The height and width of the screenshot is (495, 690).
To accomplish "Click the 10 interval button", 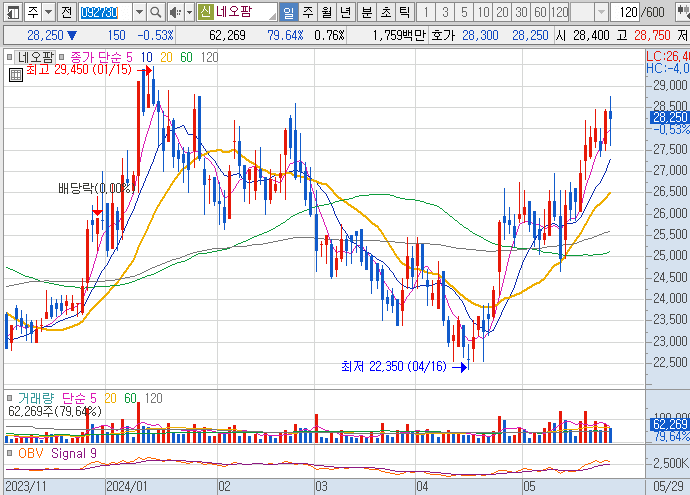I will coord(483,12).
